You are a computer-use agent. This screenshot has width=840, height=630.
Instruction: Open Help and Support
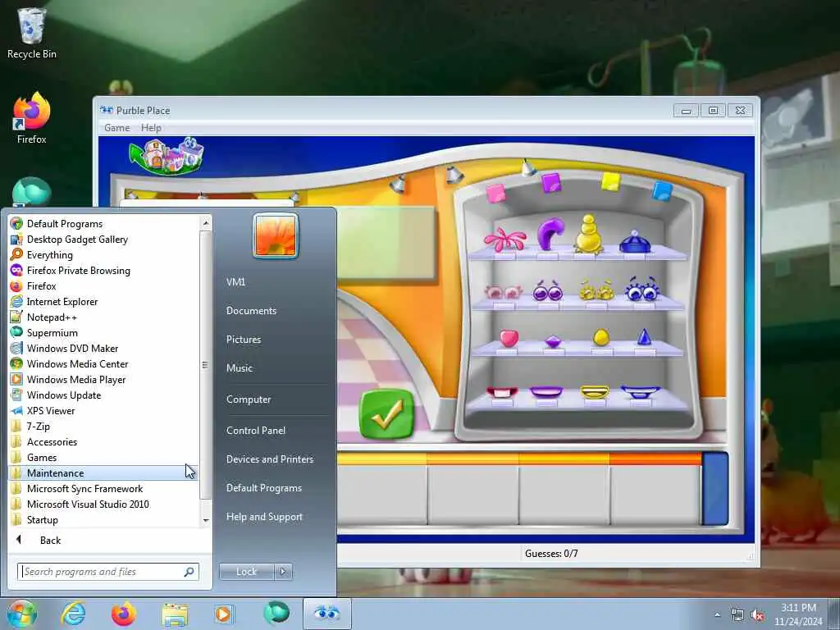[264, 517]
